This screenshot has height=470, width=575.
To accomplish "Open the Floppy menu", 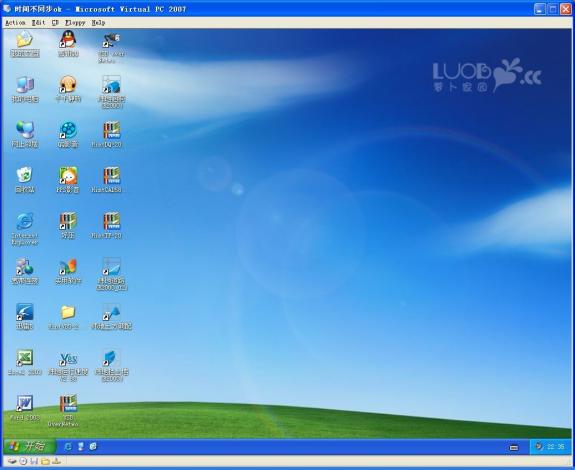I will (75, 23).
